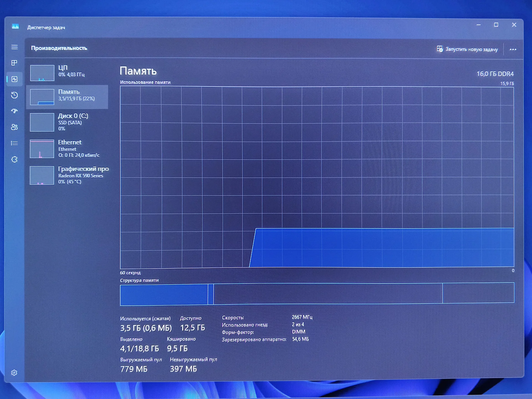Viewport: 532px width, 399px height.
Task: Click the standby segment of memory composition bar
Action: click(x=328, y=293)
